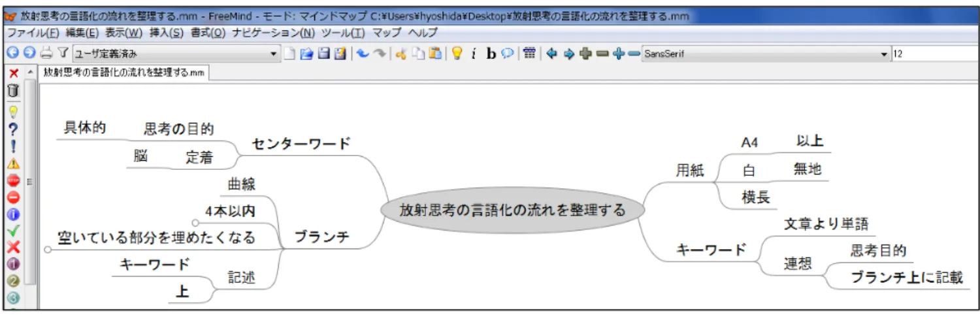Undo the last action

click(362, 54)
